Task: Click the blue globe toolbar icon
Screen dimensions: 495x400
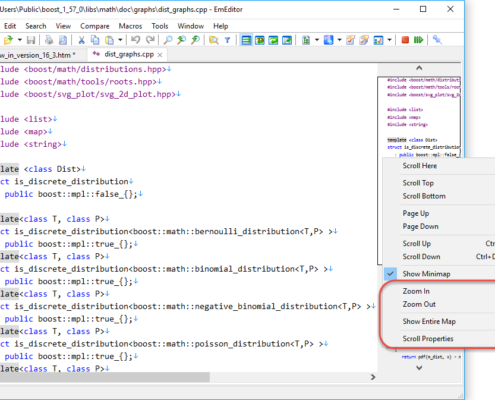Action: click(328, 40)
